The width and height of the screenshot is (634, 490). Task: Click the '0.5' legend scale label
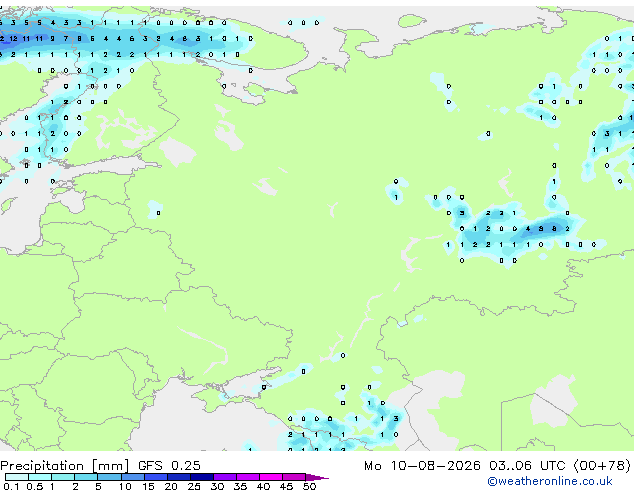[x=34, y=486]
